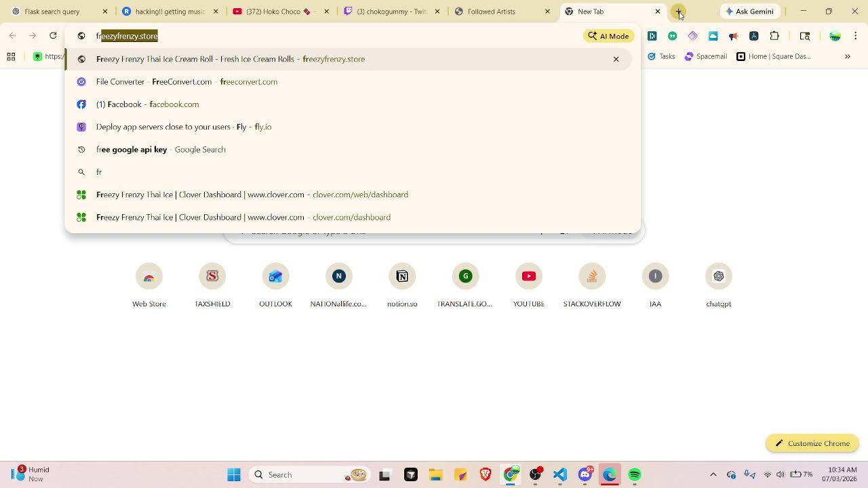868x488 pixels.
Task: Open Chrome three-dot menu
Action: [x=856, y=36]
